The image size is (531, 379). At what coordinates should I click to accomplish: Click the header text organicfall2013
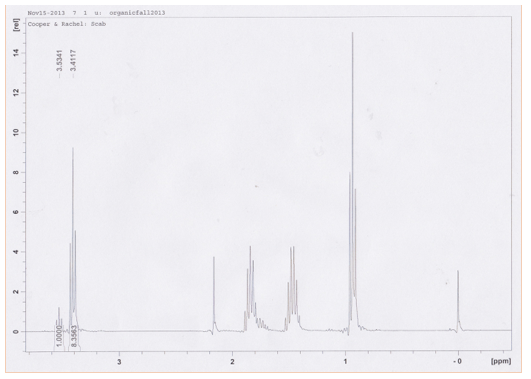pyautogui.click(x=137, y=13)
